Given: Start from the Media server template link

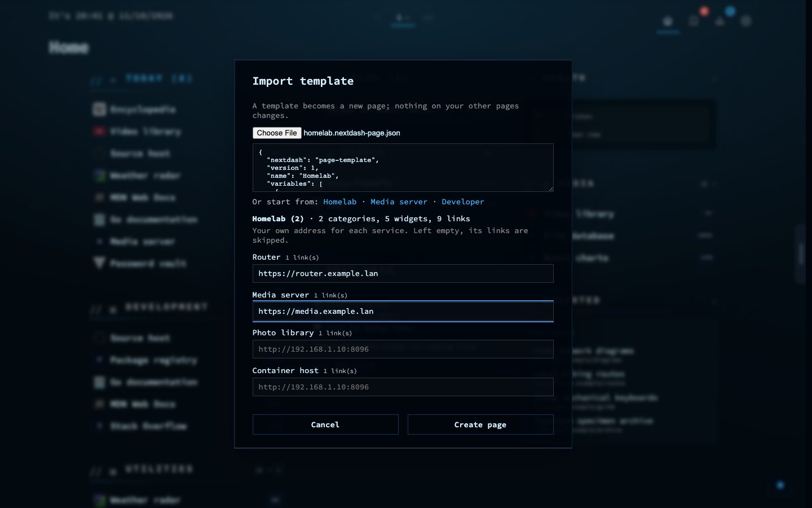Looking at the screenshot, I should pyautogui.click(x=399, y=202).
